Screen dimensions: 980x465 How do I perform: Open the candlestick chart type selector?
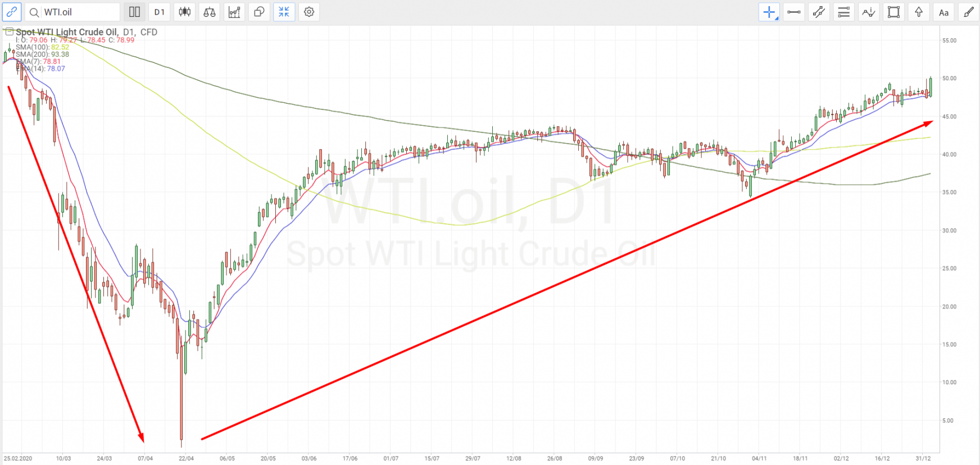(x=184, y=12)
